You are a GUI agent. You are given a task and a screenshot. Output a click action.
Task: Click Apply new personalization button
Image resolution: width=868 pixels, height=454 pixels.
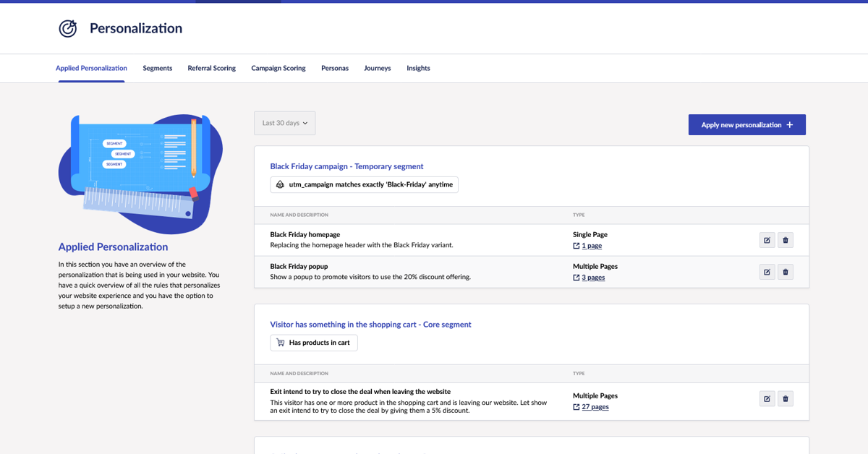click(746, 124)
